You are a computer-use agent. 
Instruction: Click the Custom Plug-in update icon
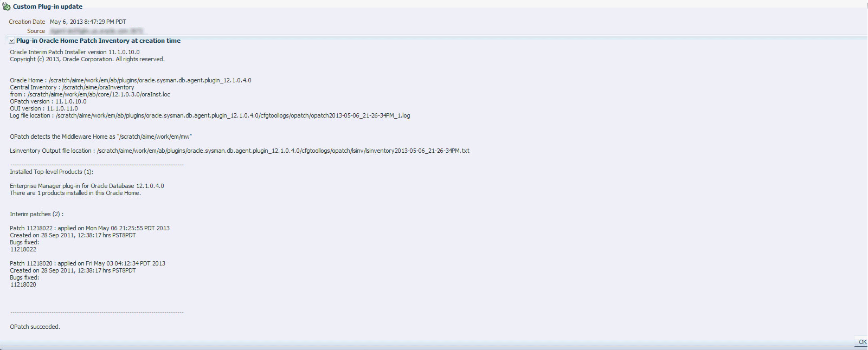tap(7, 7)
